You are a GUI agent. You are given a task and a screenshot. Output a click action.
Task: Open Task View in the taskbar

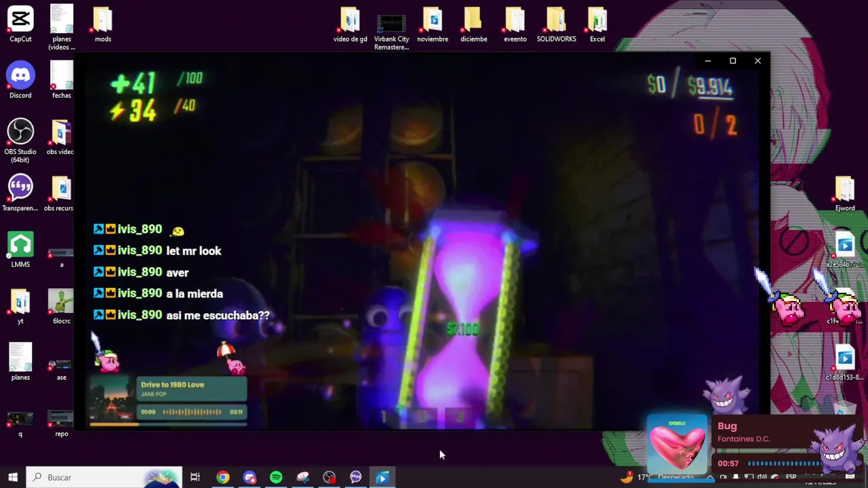[195, 477]
